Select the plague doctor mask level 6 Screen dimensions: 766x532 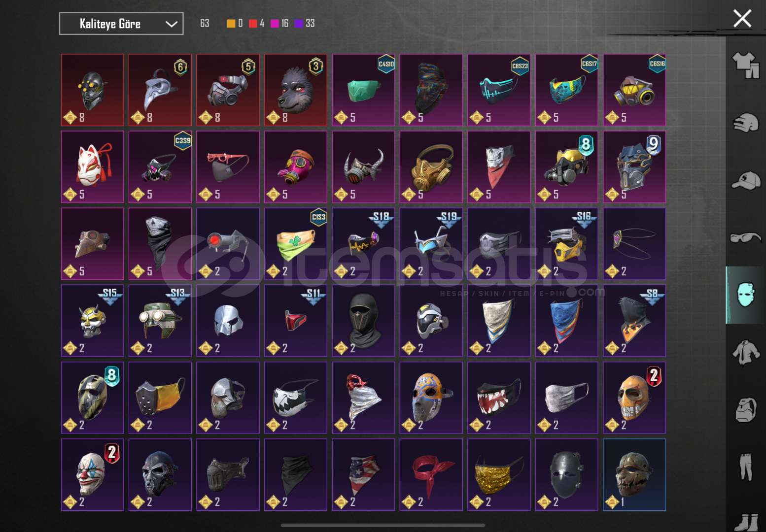click(x=160, y=90)
